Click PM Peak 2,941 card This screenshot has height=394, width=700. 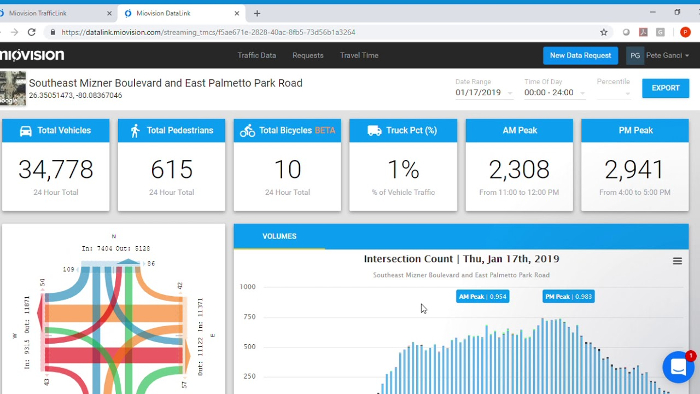pos(635,165)
